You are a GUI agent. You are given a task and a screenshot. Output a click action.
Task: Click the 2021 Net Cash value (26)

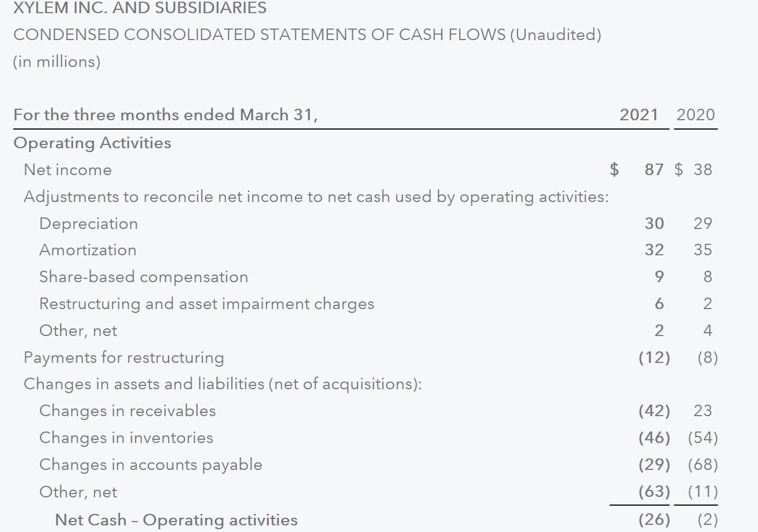(x=654, y=519)
